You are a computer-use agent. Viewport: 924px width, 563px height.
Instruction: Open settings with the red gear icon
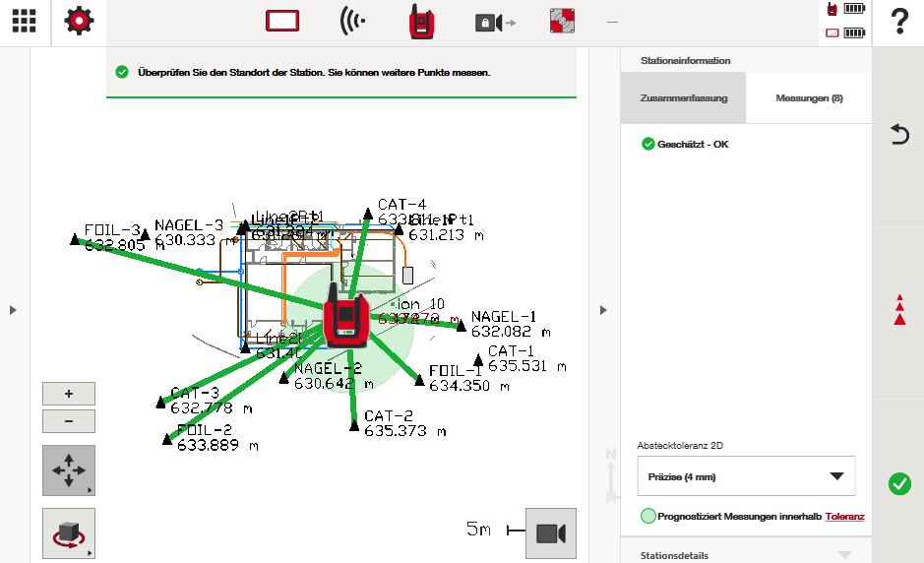[80, 22]
